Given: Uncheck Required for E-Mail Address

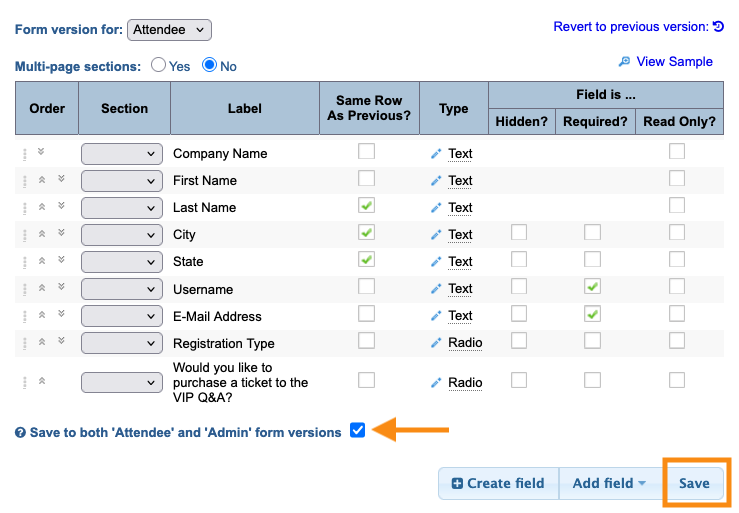Looking at the screenshot, I should coord(593,314).
